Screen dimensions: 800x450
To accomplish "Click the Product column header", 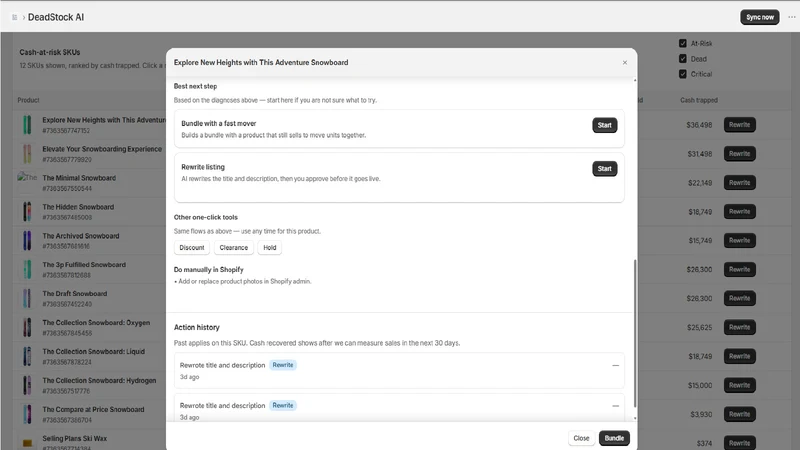I will [28, 100].
